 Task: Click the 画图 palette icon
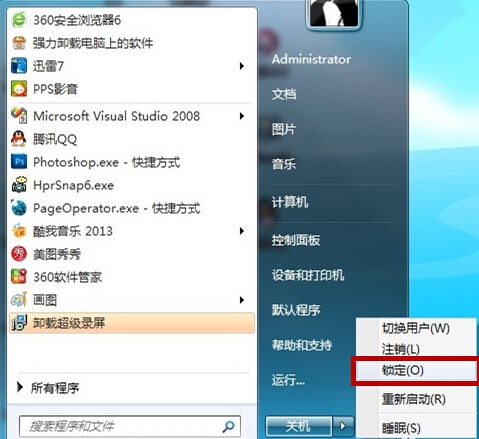click(x=19, y=300)
